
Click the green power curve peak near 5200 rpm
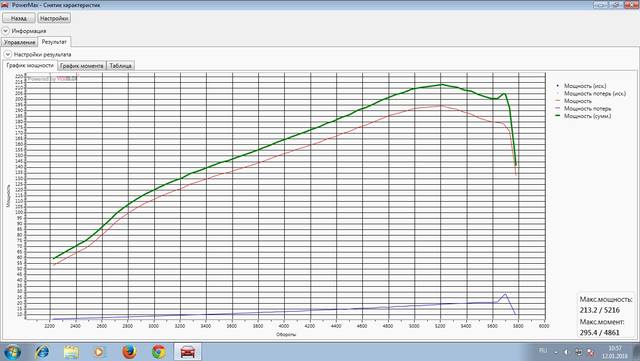pyautogui.click(x=441, y=85)
